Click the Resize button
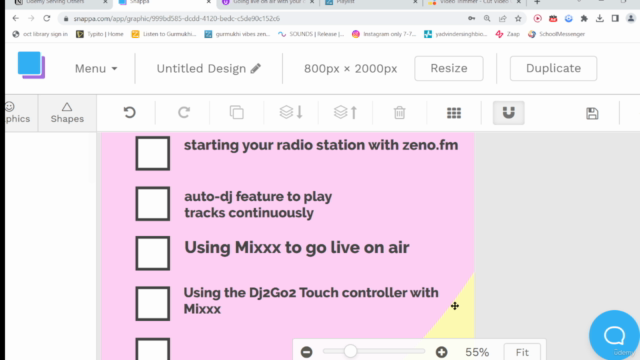 (449, 68)
